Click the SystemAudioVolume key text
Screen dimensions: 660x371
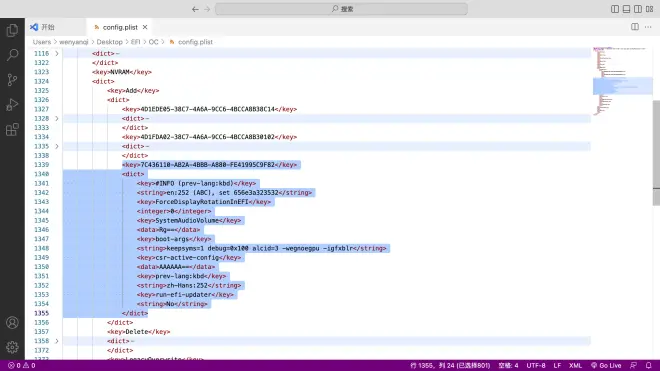[189, 220]
